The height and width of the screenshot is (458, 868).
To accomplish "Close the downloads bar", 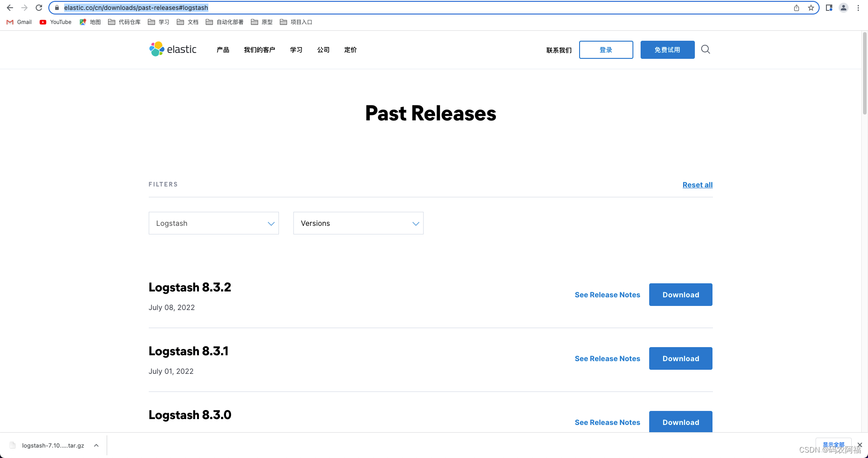I will pyautogui.click(x=859, y=445).
